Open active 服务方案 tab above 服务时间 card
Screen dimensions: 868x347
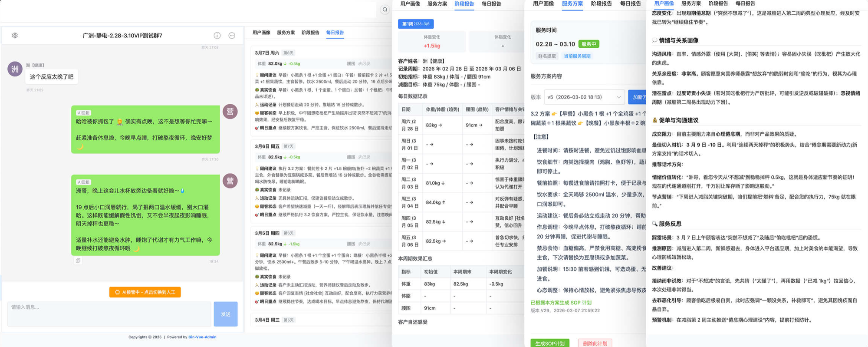coord(572,3)
